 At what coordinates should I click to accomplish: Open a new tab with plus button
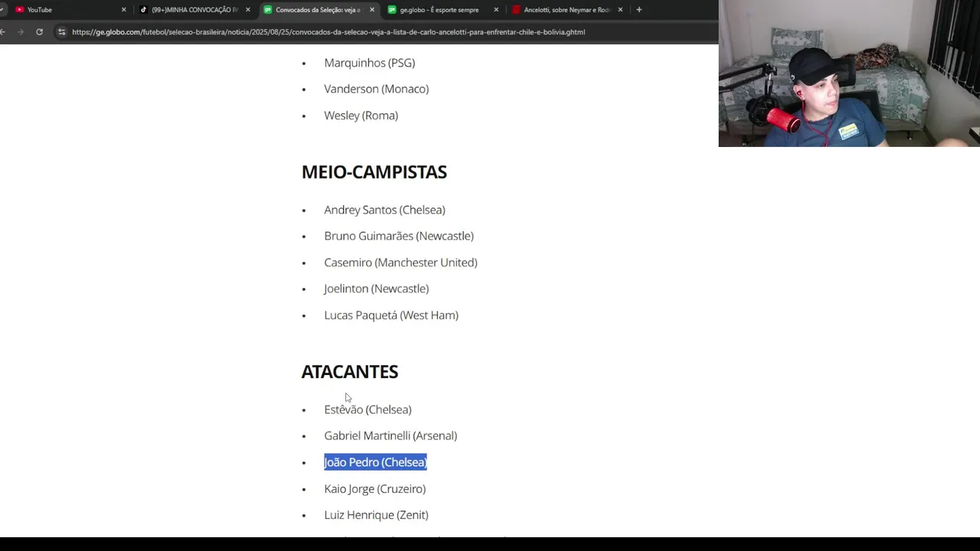(x=639, y=10)
